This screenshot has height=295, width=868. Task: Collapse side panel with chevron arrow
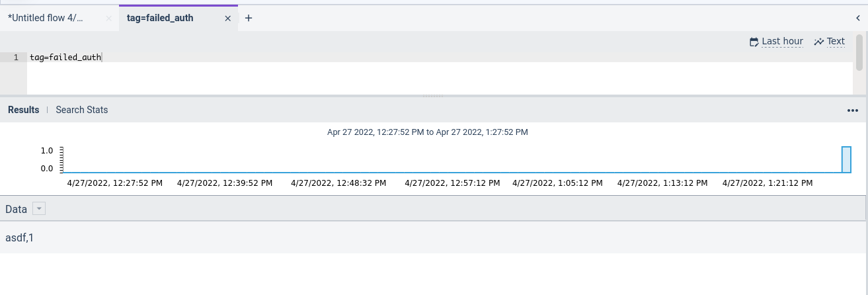tap(858, 19)
